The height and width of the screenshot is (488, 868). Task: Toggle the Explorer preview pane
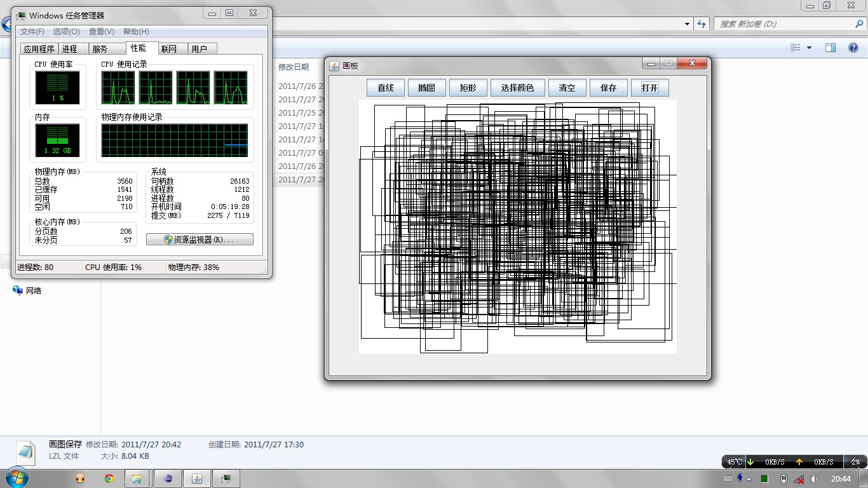(830, 48)
